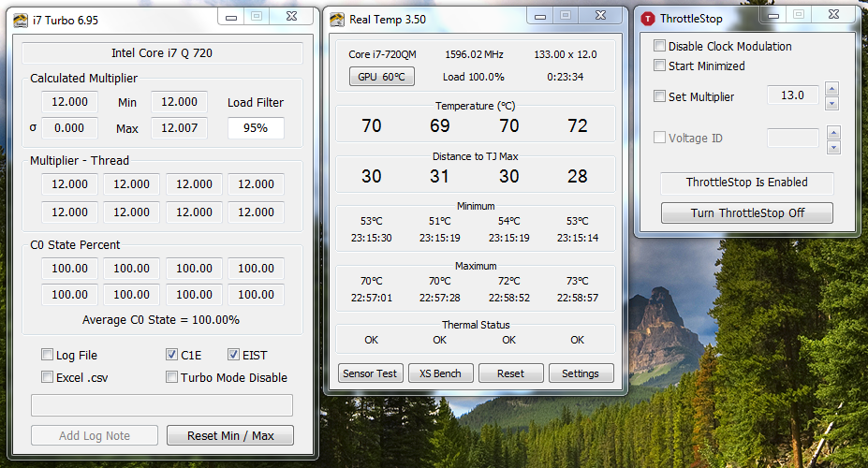This screenshot has height=468, width=868.
Task: Minimize the i7 Turbo window
Action: click(x=231, y=17)
